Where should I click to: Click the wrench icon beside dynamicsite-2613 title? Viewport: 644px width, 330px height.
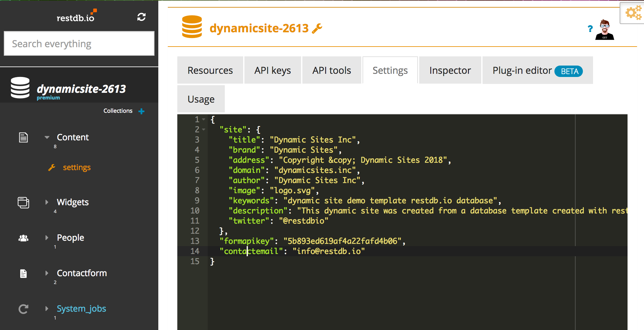(317, 29)
